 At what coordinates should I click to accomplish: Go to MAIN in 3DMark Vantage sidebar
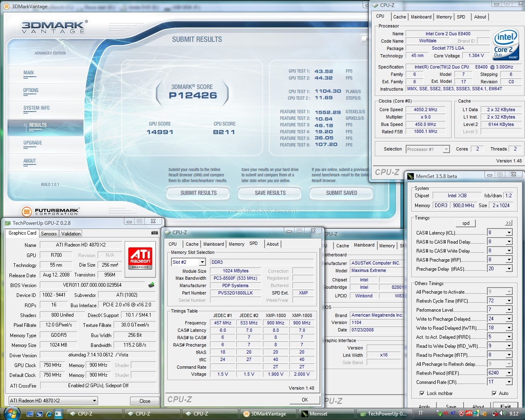[28, 73]
